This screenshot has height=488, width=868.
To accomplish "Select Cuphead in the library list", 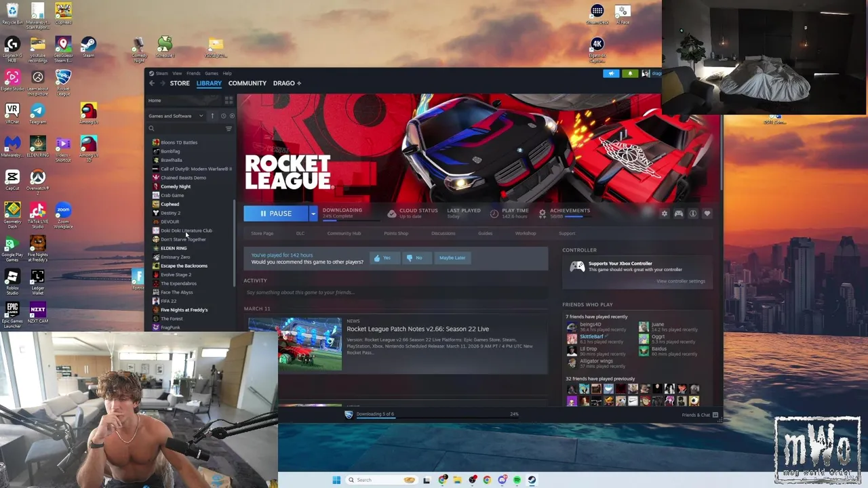I will [170, 204].
